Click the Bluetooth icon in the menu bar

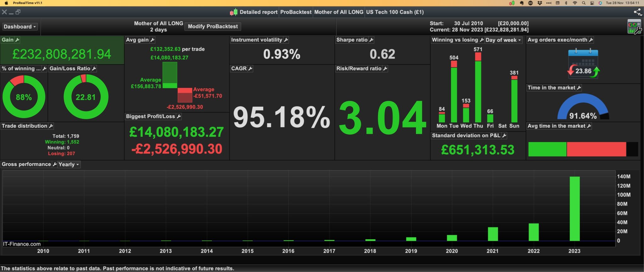(x=566, y=3)
